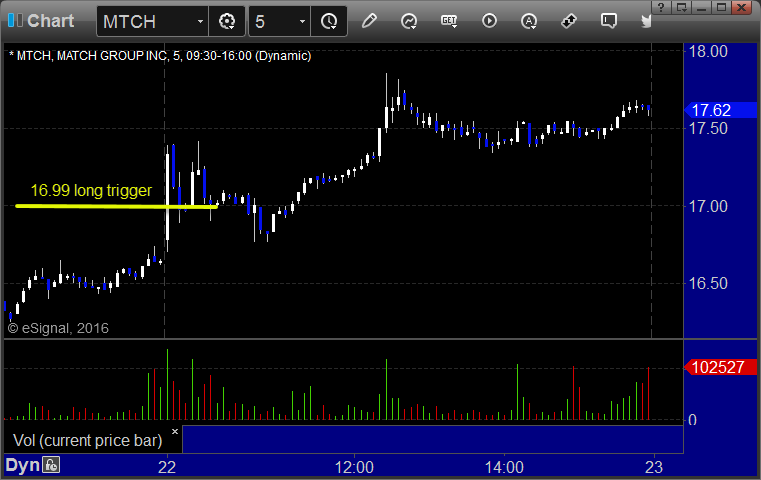Click the Dyn scaling label
Screen dimensions: 761x480
point(22,465)
